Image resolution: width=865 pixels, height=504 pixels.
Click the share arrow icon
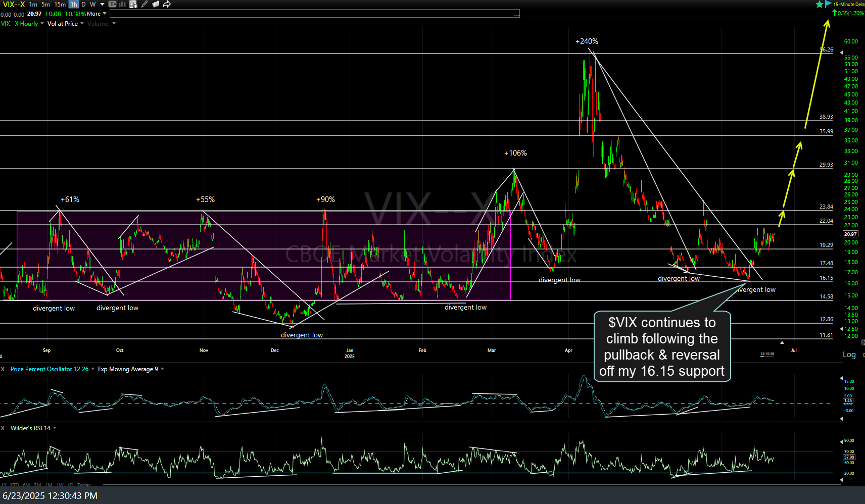166,5
